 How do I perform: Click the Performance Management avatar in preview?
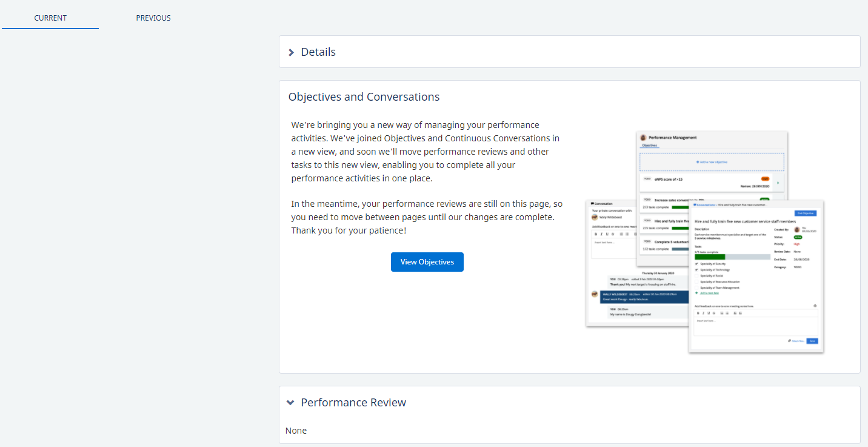coord(644,138)
